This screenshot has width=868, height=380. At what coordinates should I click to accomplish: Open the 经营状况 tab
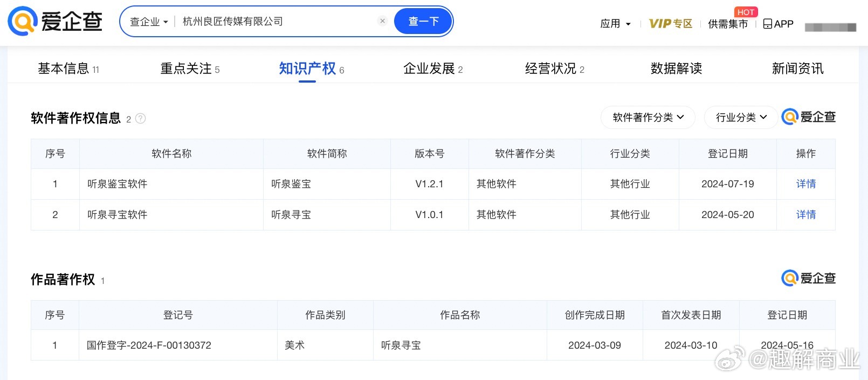(554, 69)
